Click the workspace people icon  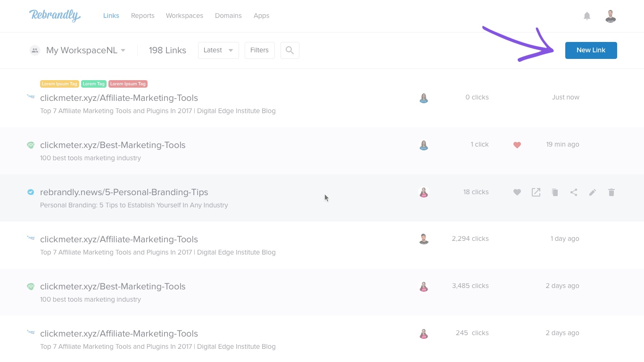point(35,50)
